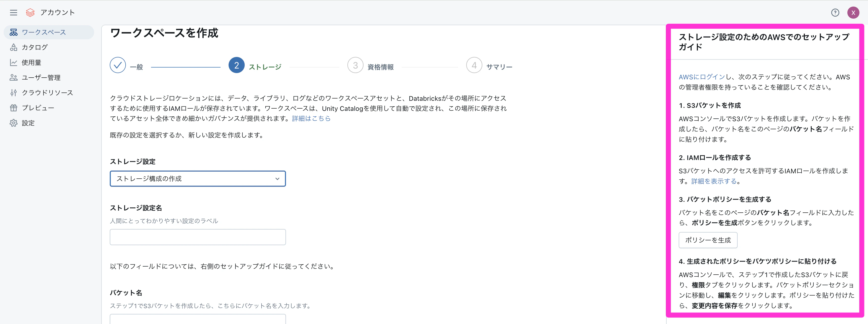
Task: Click the hint 人間にとってわかりやすい設定のラベル
Action: click(x=164, y=221)
